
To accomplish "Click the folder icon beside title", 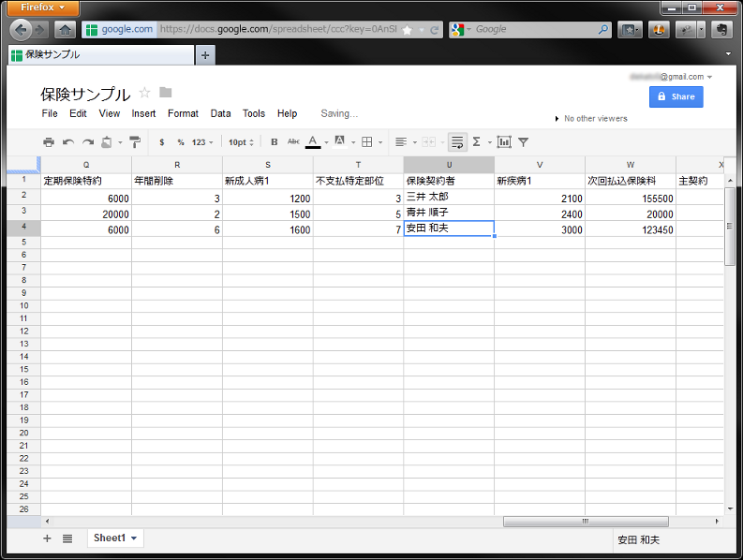I will [x=166, y=93].
